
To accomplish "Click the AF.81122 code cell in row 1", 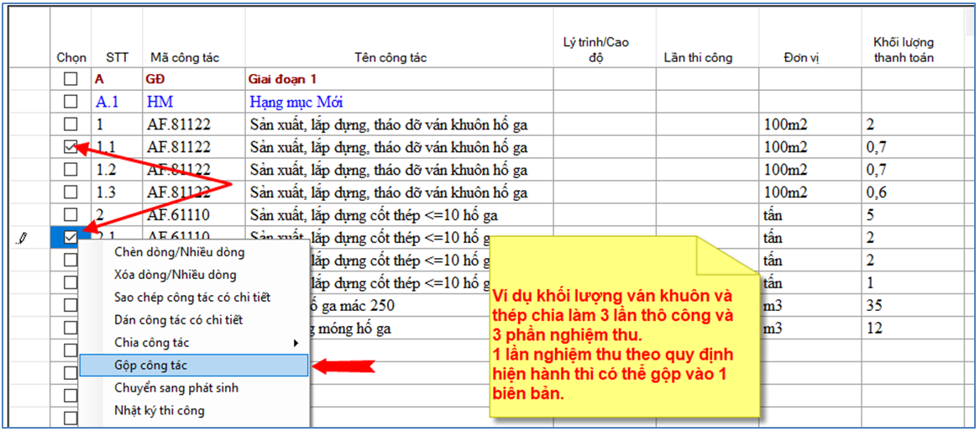I will click(x=194, y=124).
